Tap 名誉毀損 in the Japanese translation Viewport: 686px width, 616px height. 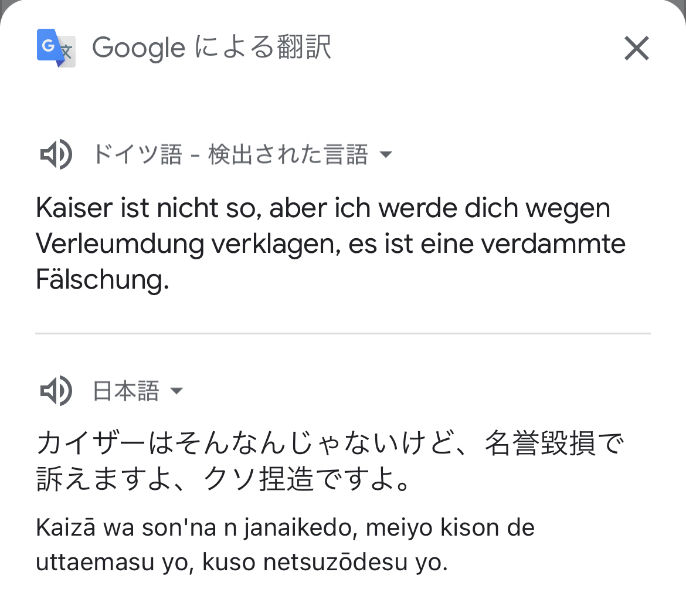(539, 444)
